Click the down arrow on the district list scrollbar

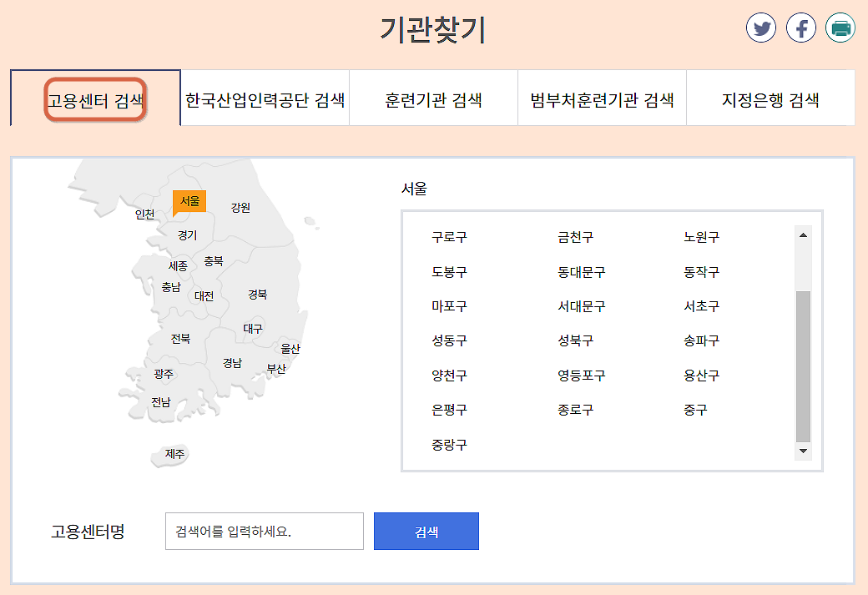[803, 451]
